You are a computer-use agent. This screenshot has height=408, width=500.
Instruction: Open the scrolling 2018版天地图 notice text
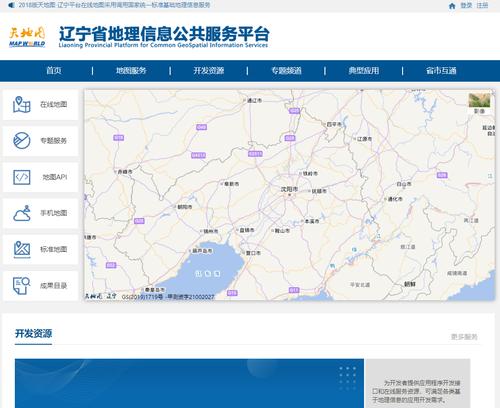(114, 5)
